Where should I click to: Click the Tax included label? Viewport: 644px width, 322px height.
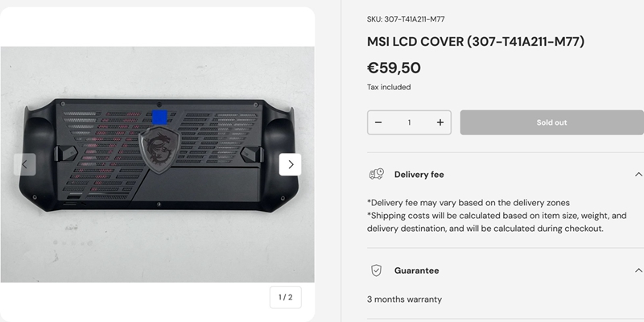(x=389, y=87)
